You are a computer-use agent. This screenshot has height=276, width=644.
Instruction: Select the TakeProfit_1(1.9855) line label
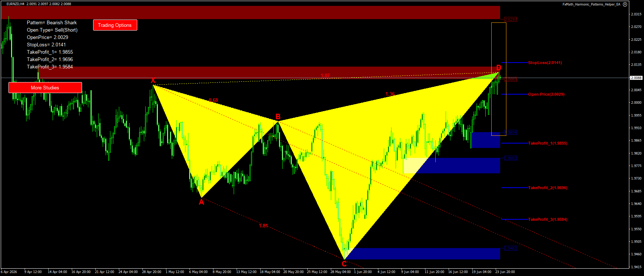(x=548, y=143)
